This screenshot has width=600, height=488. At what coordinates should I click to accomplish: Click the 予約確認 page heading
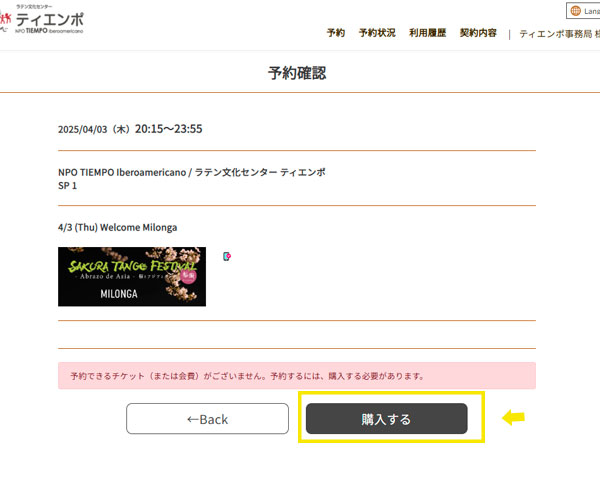tap(297, 73)
